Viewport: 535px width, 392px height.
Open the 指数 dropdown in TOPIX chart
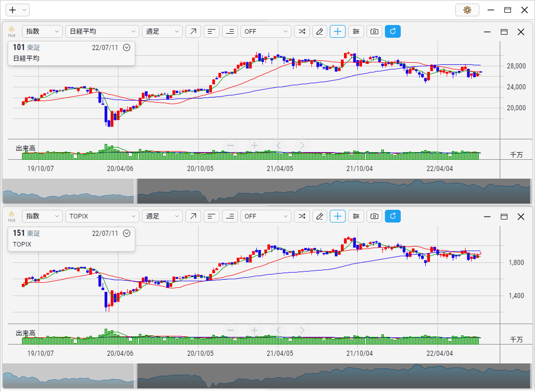point(42,216)
